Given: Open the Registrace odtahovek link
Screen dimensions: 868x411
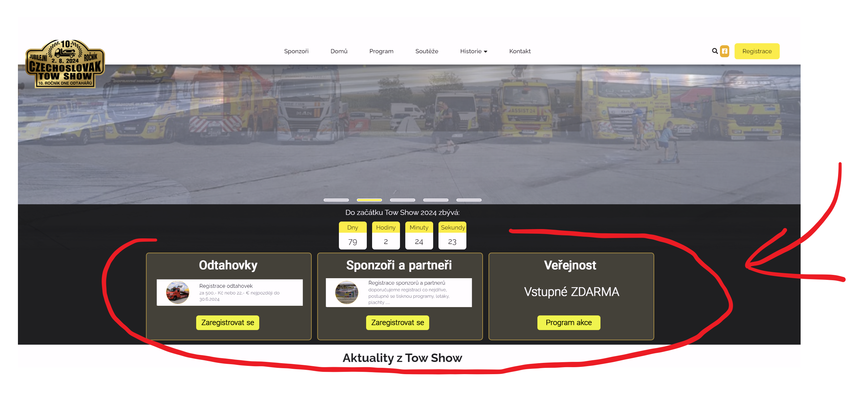Looking at the screenshot, I should click(226, 286).
